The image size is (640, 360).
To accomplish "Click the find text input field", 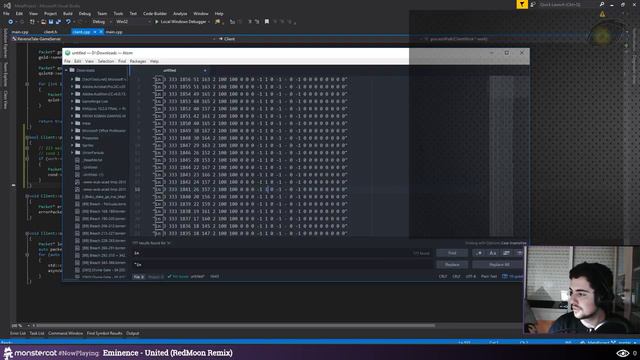I will point(282,253).
